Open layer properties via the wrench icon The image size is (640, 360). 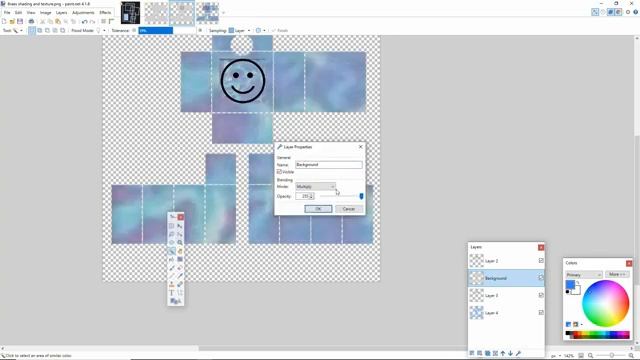[518, 353]
